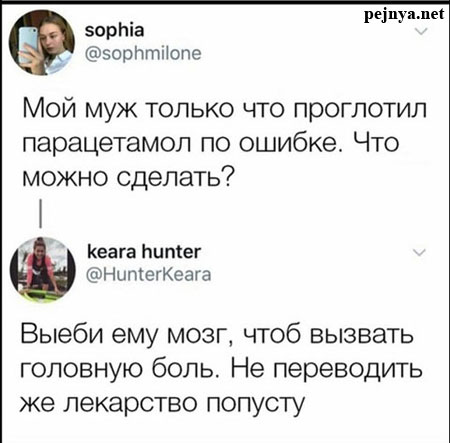450x443 pixels.
Task: Click tweet line beginning "Мой муж только"
Action: pyautogui.click(x=225, y=109)
